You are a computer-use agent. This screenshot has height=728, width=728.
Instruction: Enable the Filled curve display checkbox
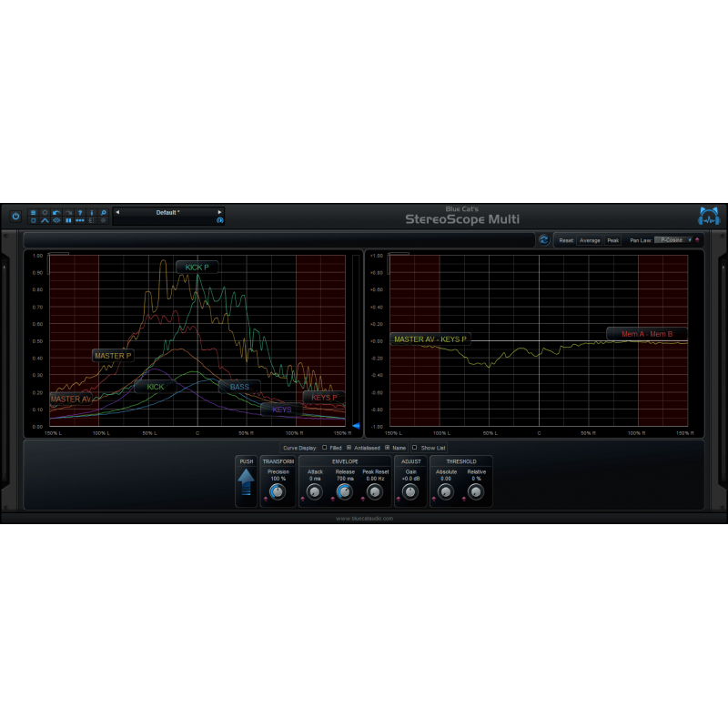pos(324,447)
